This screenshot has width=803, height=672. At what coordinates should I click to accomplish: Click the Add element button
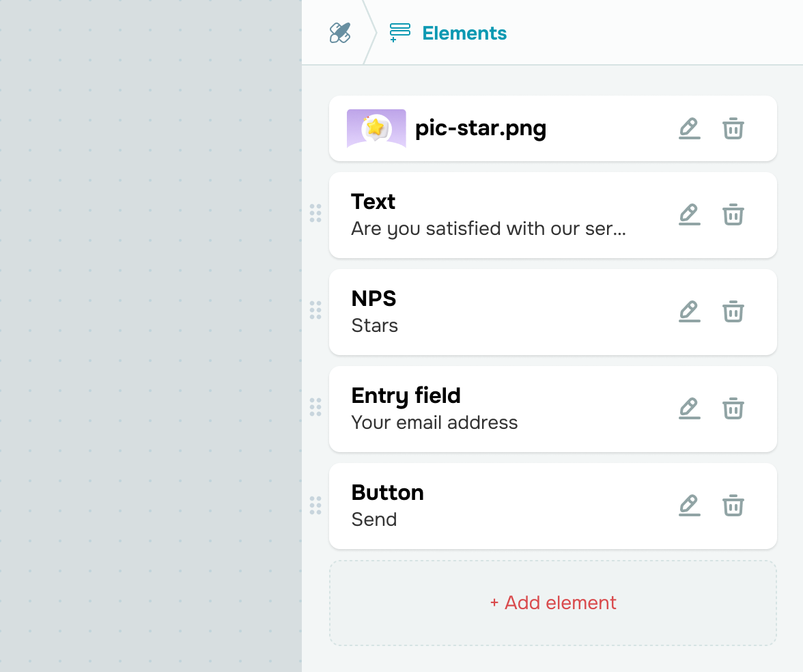553,603
